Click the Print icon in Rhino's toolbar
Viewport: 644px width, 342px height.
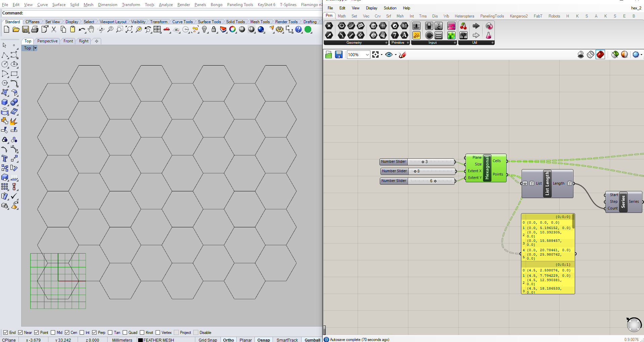pos(35,29)
